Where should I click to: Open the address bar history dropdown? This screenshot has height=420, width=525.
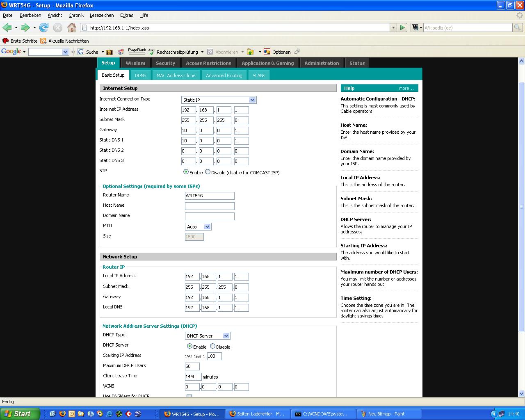pos(393,27)
